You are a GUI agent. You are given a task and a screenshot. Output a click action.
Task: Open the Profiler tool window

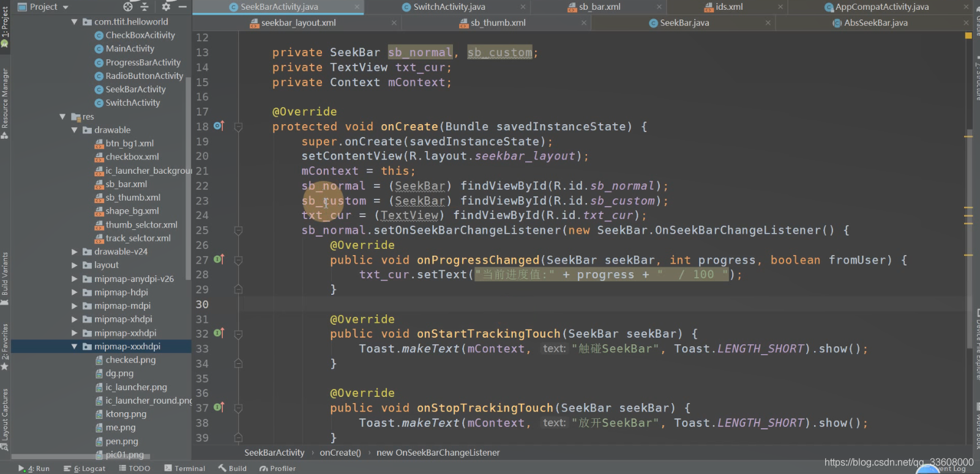[277, 468]
